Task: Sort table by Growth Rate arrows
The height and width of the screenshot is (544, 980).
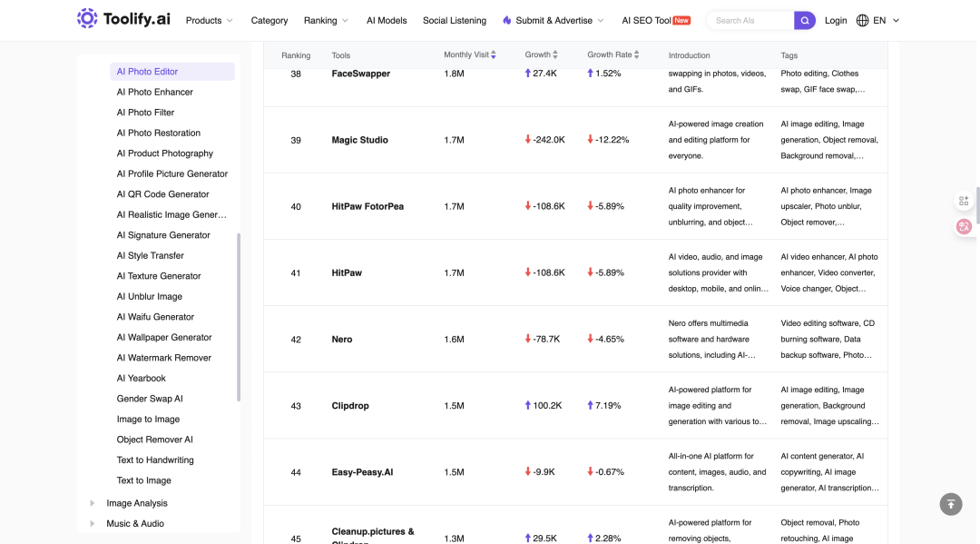Action: [x=636, y=55]
